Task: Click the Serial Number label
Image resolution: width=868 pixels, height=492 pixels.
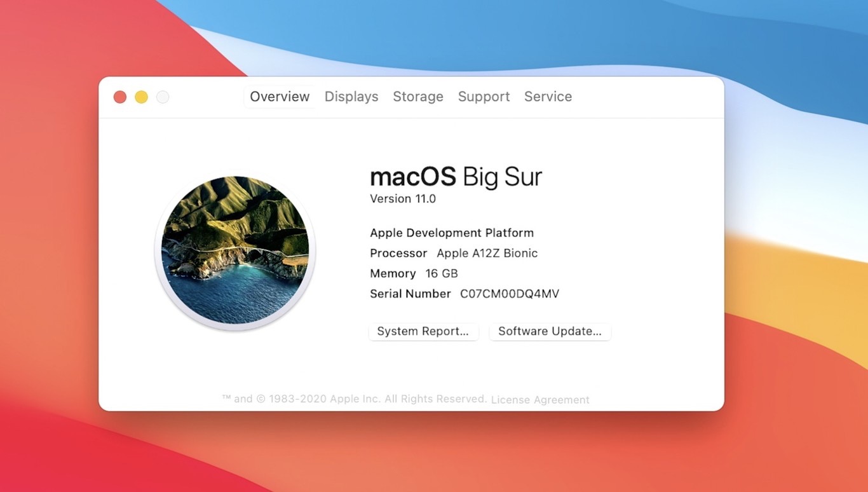Action: click(x=410, y=294)
